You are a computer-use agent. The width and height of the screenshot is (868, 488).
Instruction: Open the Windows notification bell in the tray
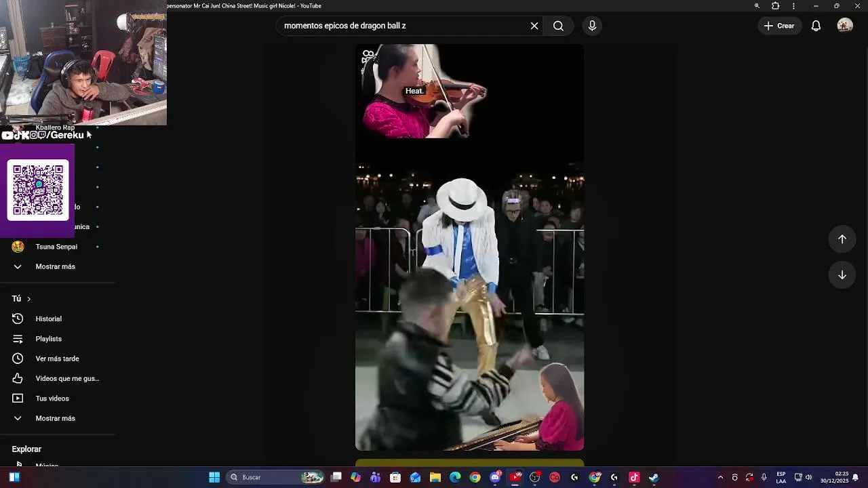[x=856, y=477]
